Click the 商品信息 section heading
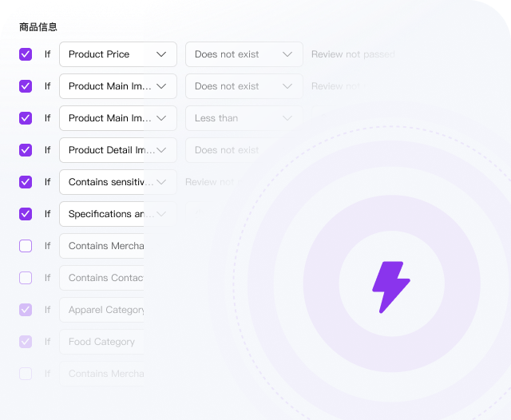 point(38,27)
